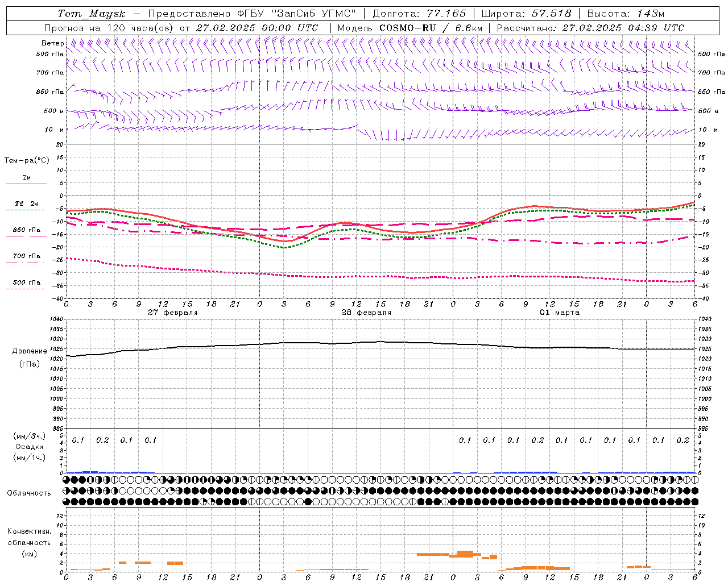Click the 10 м wind level label
This screenshot has height=582, width=728.
[55, 130]
